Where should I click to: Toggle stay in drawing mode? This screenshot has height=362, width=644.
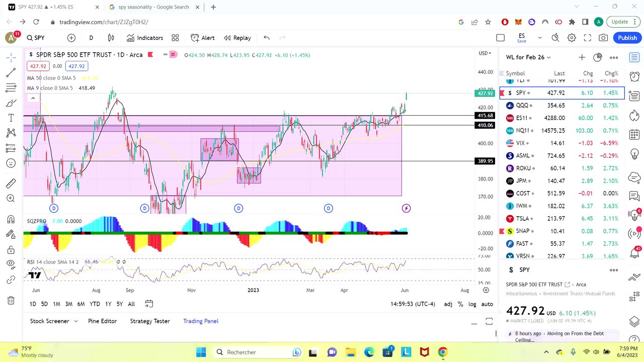point(11,234)
